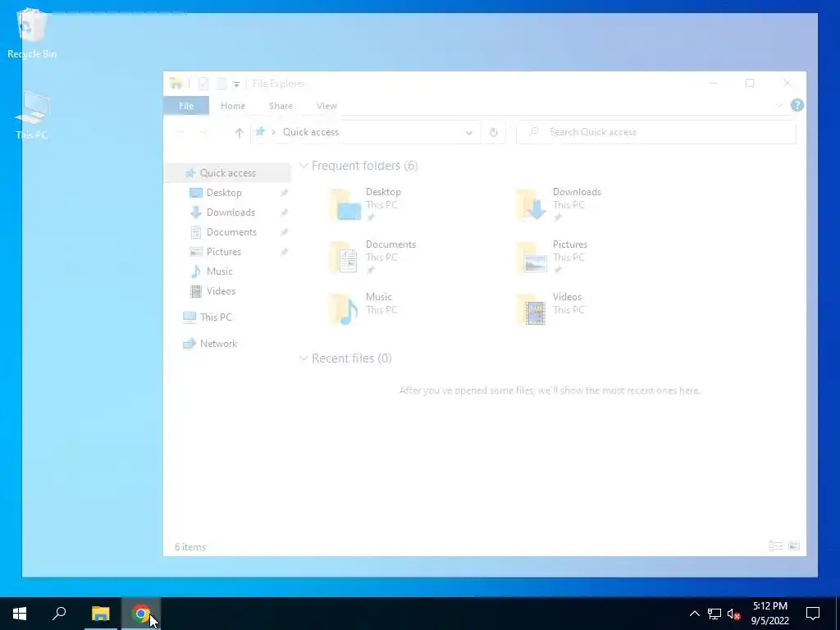840x630 pixels.
Task: Select Quick access in navigation pane
Action: (227, 173)
